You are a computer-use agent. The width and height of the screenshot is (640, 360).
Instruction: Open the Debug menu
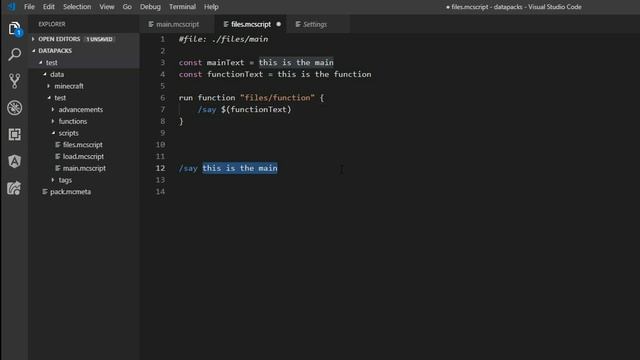click(150, 7)
